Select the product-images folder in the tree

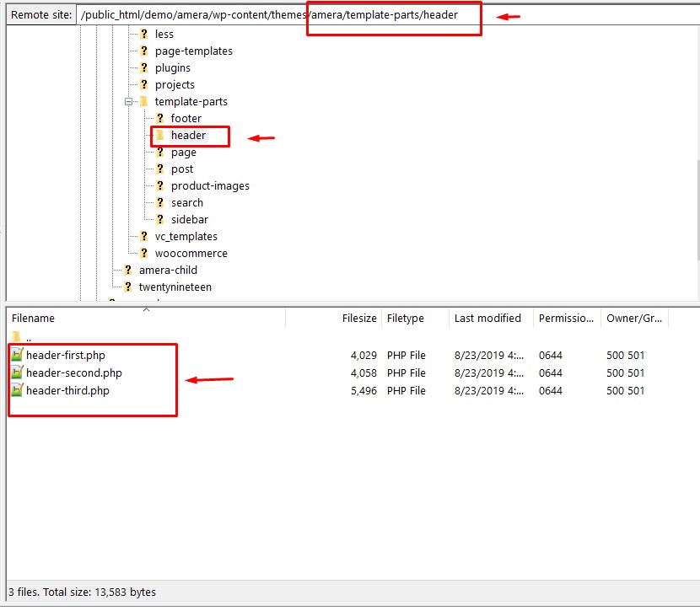[209, 185]
